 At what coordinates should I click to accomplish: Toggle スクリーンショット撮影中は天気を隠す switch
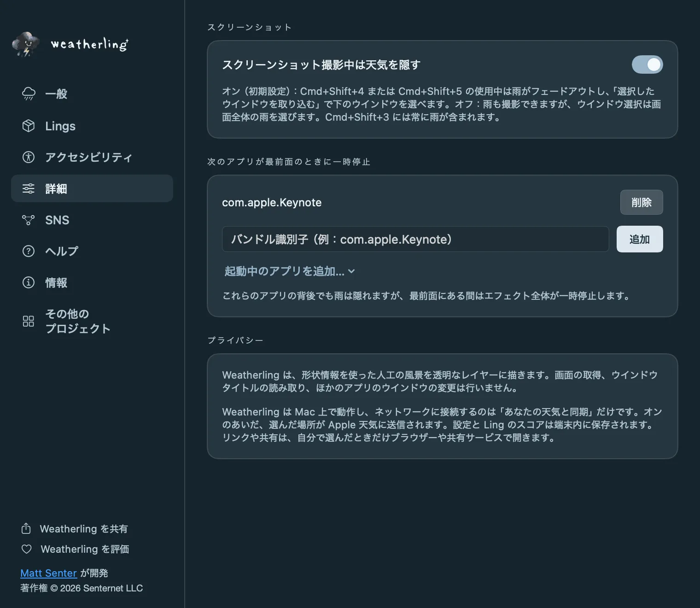(x=647, y=64)
